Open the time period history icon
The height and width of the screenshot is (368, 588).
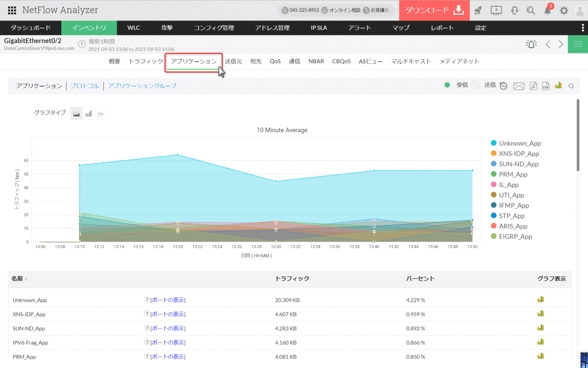tap(504, 86)
